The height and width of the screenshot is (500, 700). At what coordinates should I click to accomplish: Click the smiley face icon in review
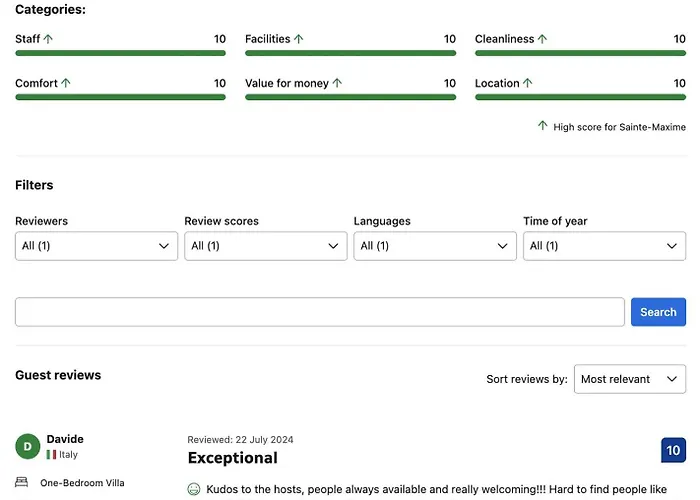(194, 489)
